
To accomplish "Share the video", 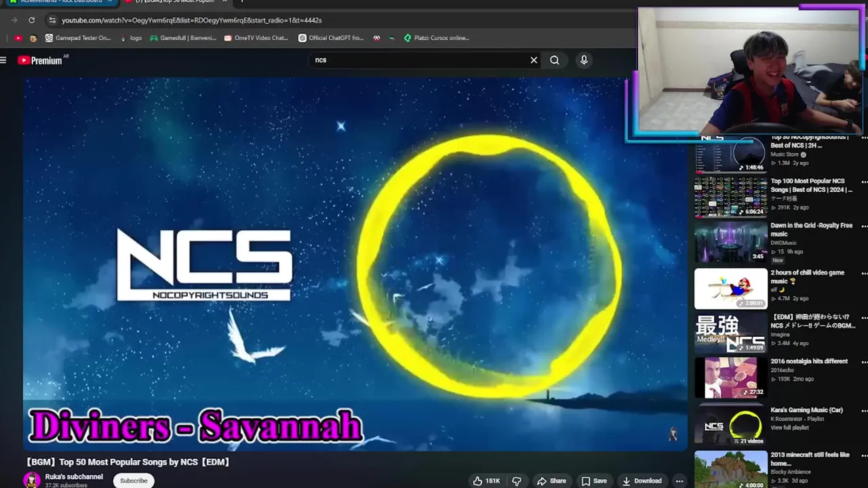I will pyautogui.click(x=551, y=481).
